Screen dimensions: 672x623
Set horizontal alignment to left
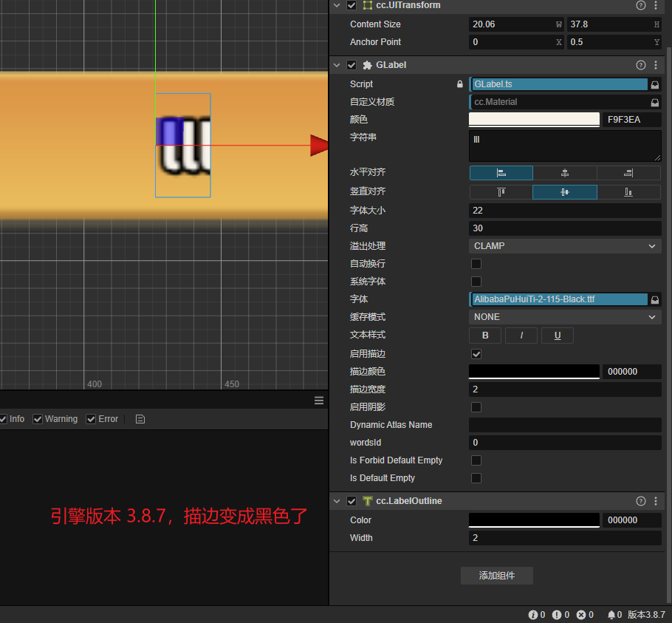click(501, 173)
